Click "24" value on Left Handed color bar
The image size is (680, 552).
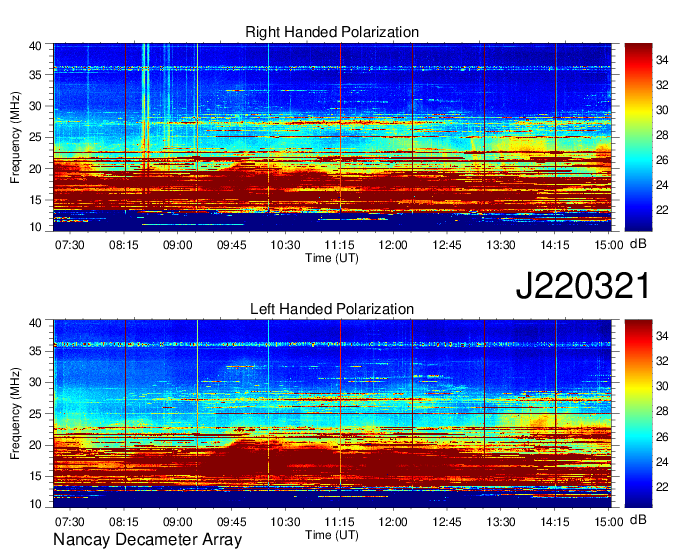(662, 462)
